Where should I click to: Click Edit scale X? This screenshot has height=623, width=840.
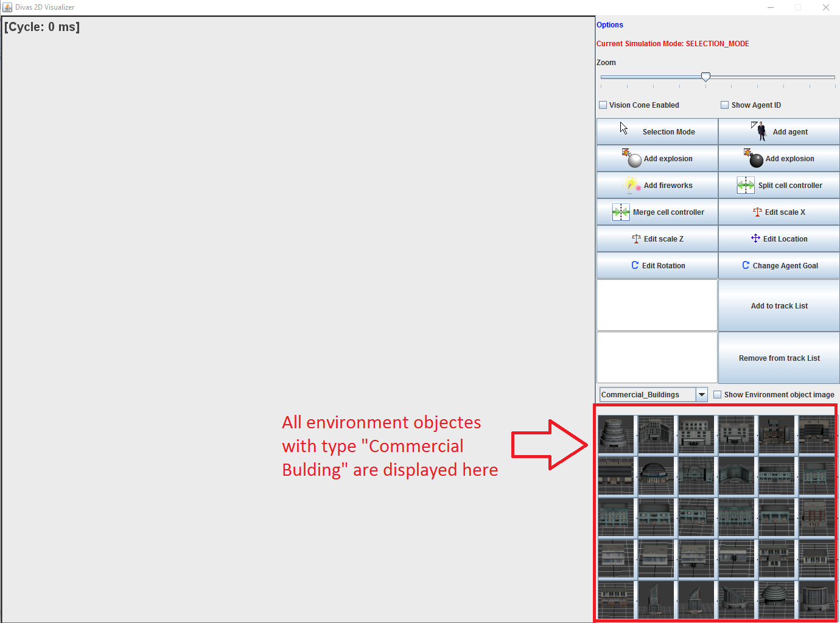pyautogui.click(x=779, y=212)
